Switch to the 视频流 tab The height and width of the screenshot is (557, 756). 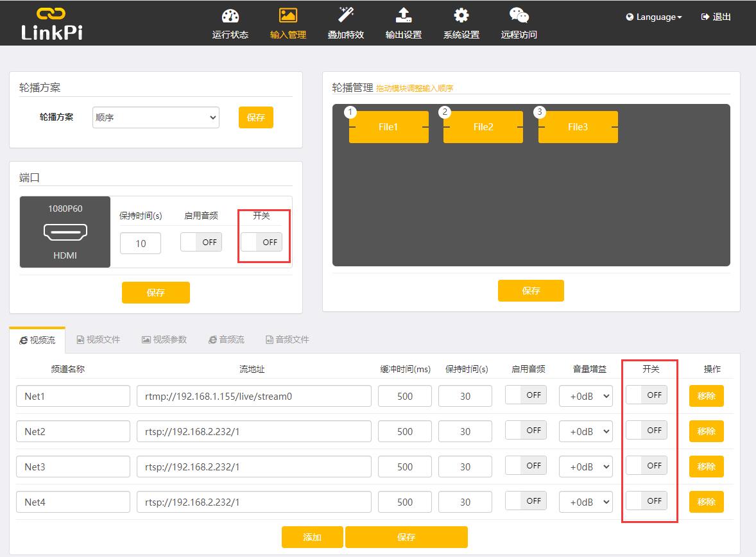[37, 340]
